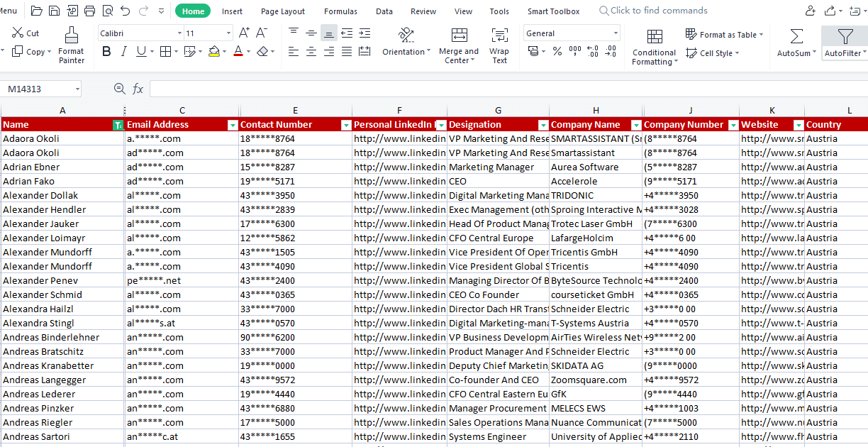The width and height of the screenshot is (868, 447).
Task: Expand the Name column filter dropdown
Action: [118, 125]
